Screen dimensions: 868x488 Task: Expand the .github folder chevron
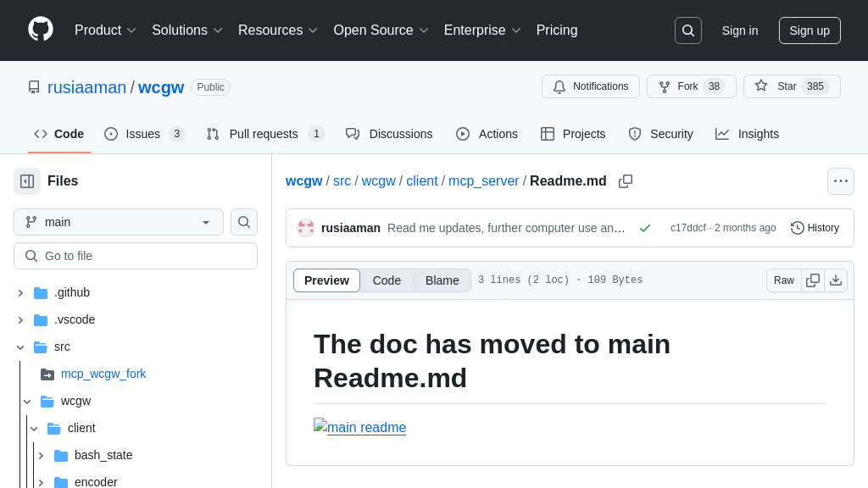(20, 292)
